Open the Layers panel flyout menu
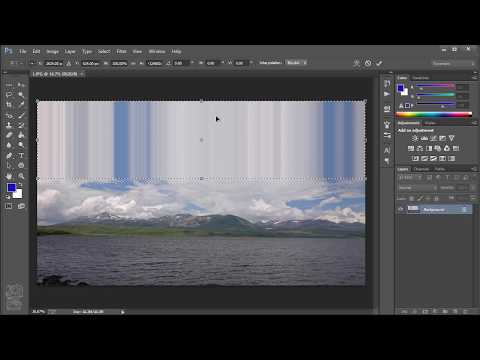 coord(474,169)
